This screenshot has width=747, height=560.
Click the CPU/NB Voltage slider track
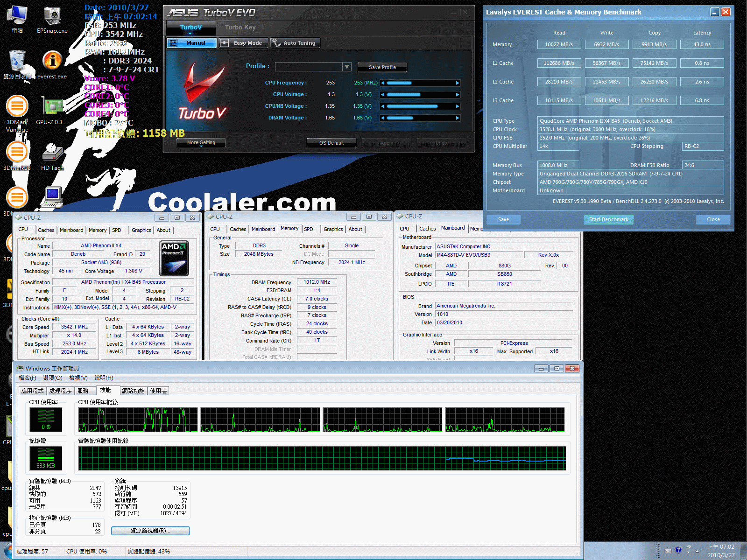(x=420, y=106)
